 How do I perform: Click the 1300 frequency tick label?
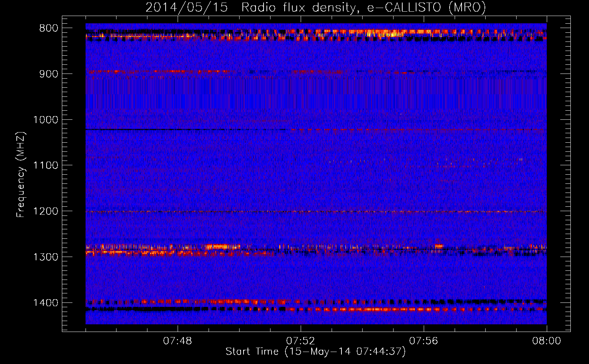click(x=46, y=257)
